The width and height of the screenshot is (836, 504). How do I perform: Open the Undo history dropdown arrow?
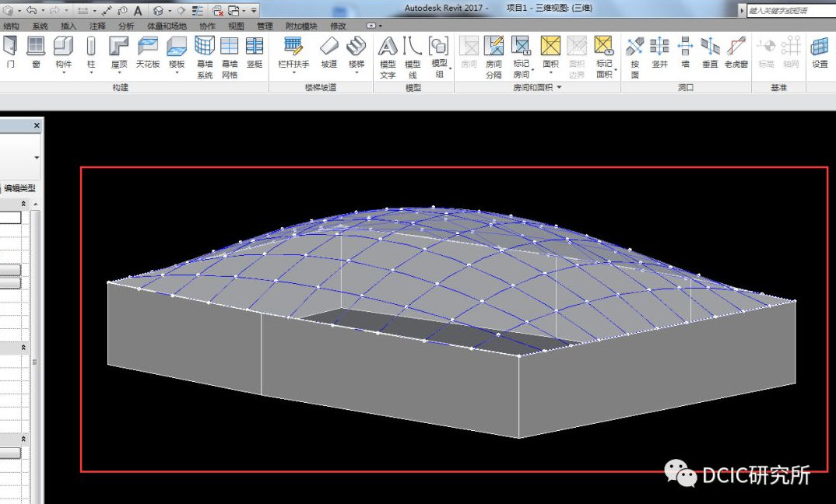[43, 11]
